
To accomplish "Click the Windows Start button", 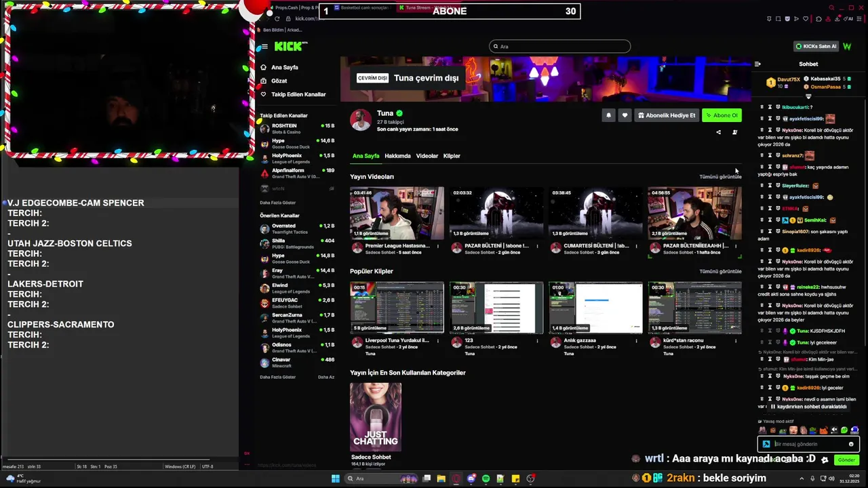I will coord(335,479).
